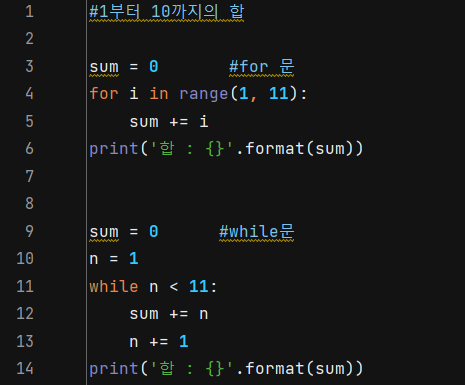
Task: Click line number 14 in the gutter
Action: [x=25, y=368]
